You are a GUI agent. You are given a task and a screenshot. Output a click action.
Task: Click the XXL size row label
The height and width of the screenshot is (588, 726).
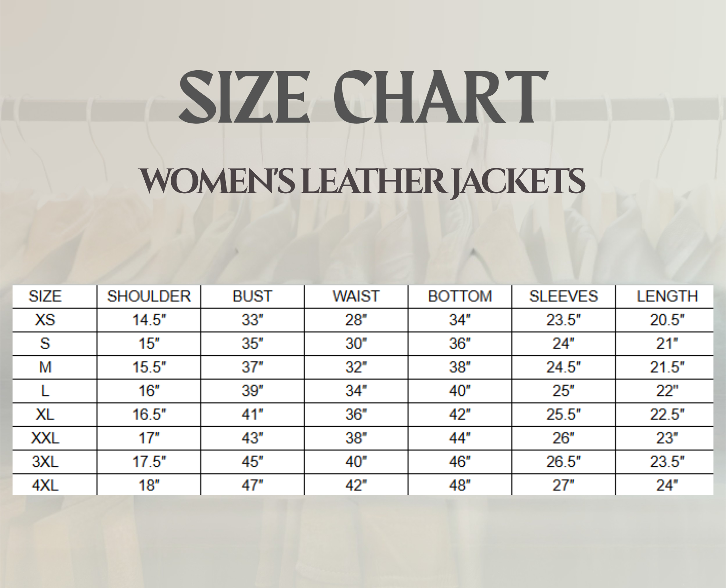coord(45,439)
